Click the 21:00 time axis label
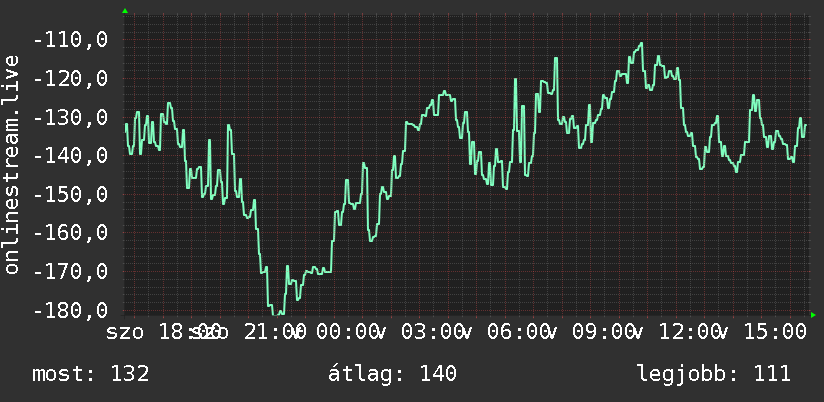 (275, 332)
